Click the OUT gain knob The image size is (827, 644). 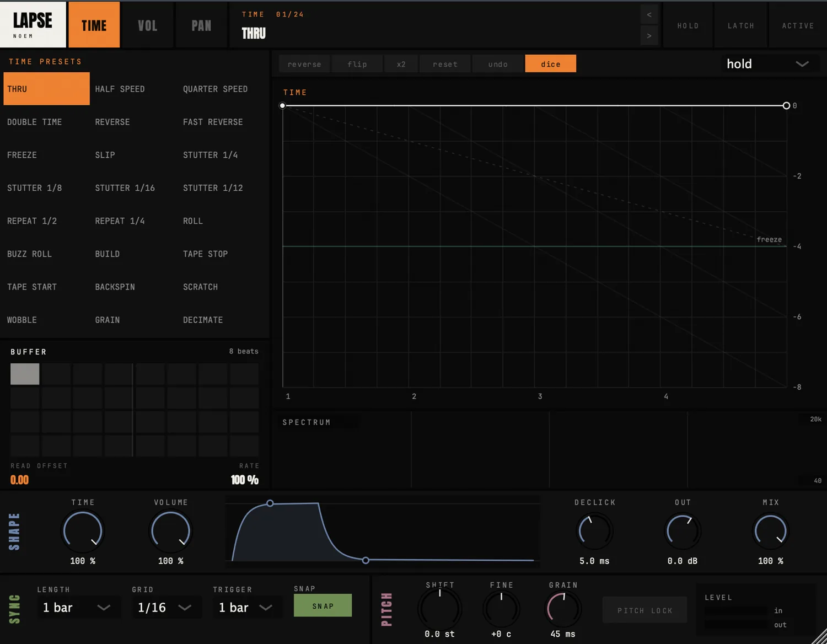(683, 531)
